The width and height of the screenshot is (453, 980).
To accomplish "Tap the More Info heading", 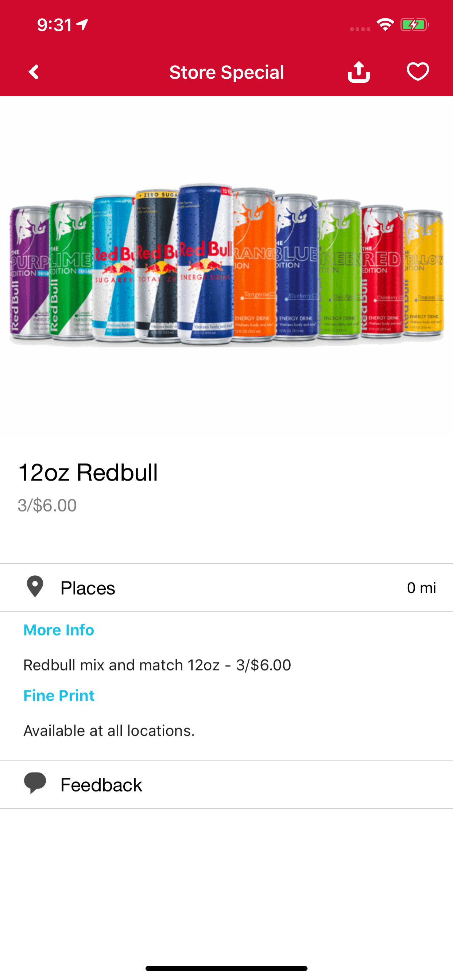I will 59,630.
